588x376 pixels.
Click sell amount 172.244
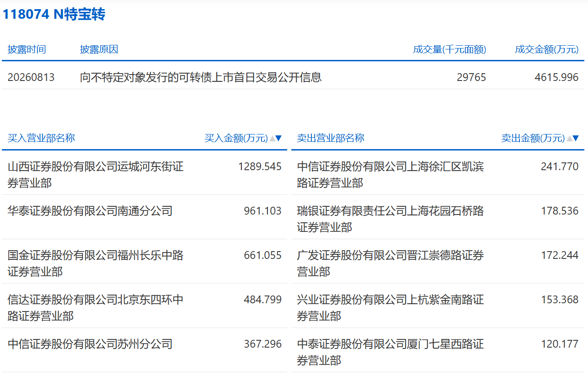tap(560, 255)
